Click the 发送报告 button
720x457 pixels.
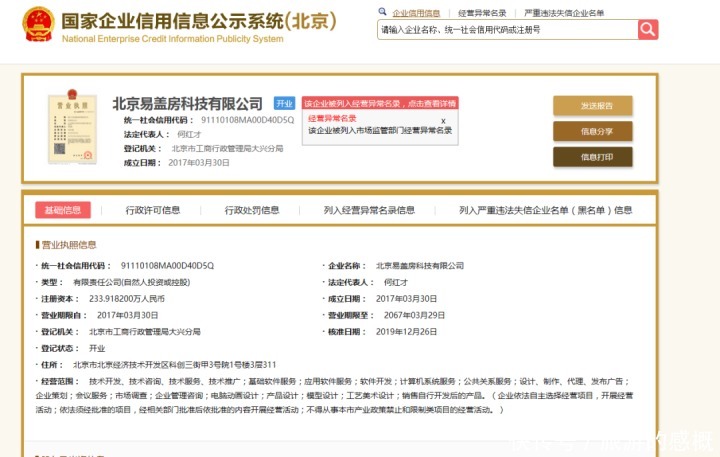(x=593, y=106)
